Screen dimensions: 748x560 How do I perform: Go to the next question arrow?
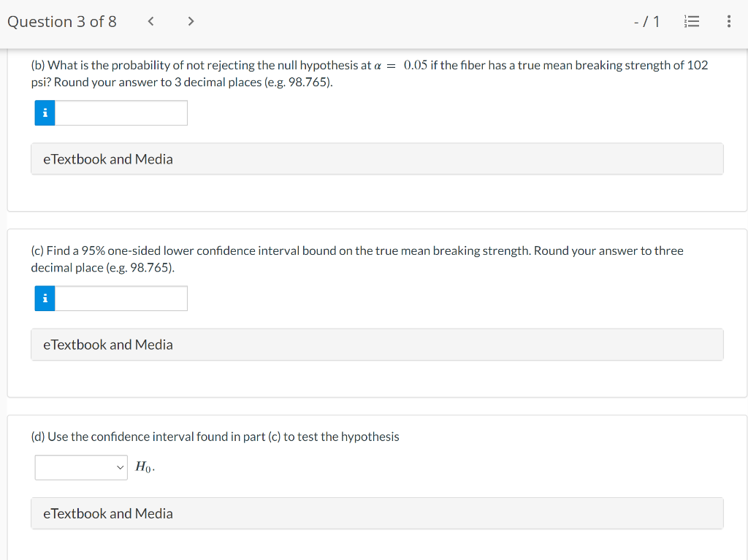(191, 21)
